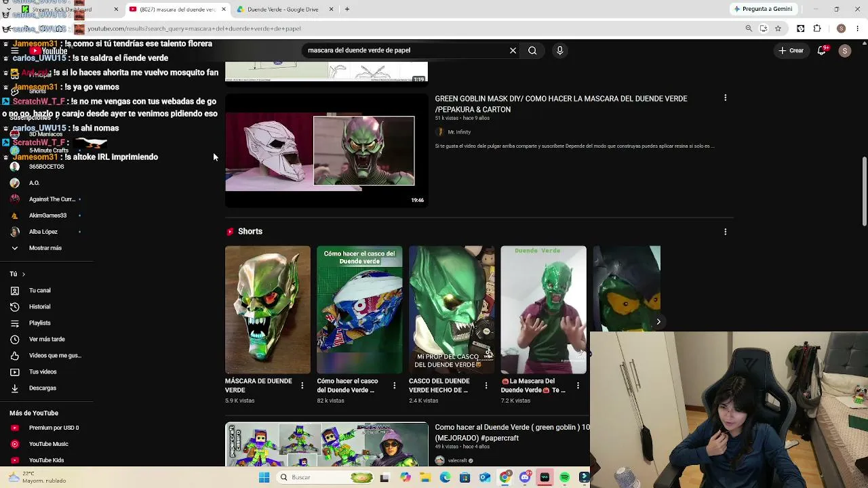Open GREEN GOBLIN MASK DIY video title
This screenshot has width=868, height=488.
pos(561,104)
